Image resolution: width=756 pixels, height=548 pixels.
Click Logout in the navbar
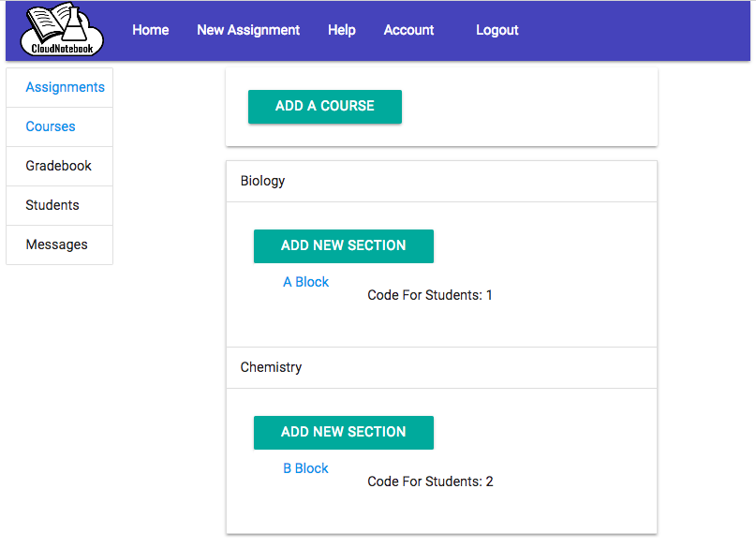coord(497,30)
